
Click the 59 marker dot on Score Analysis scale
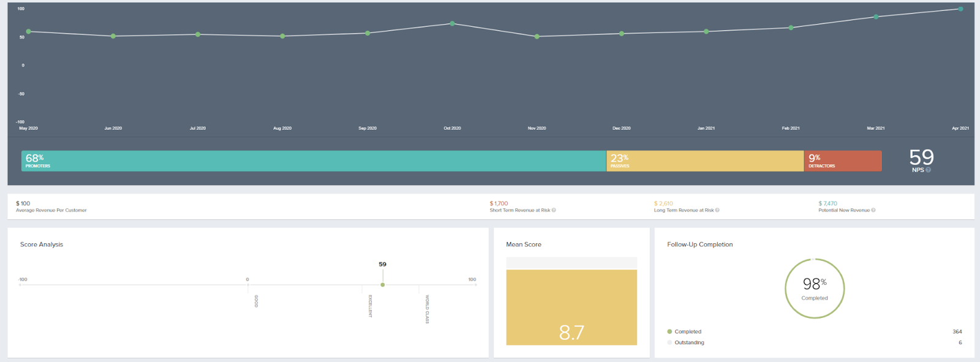pyautogui.click(x=383, y=285)
